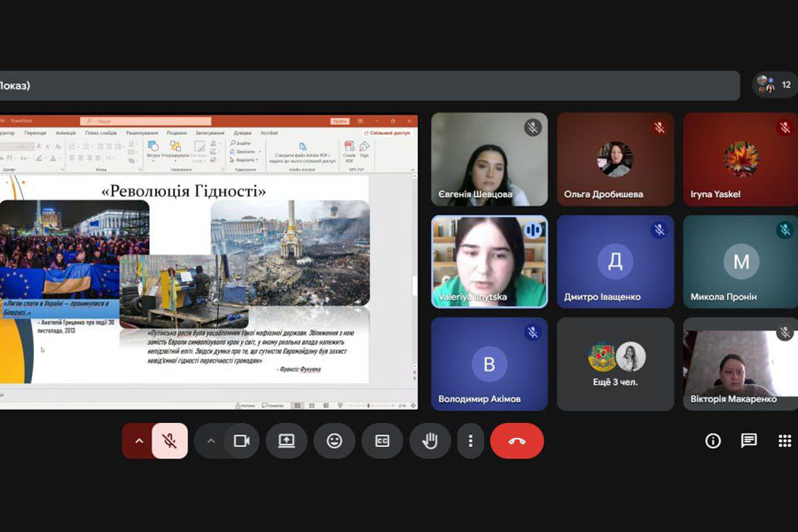
Task: Open Замінити replace dropdown
Action: tap(245, 152)
